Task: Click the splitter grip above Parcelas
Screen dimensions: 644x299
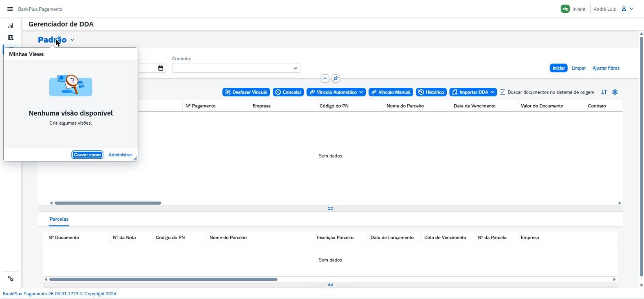Action: [x=330, y=209]
